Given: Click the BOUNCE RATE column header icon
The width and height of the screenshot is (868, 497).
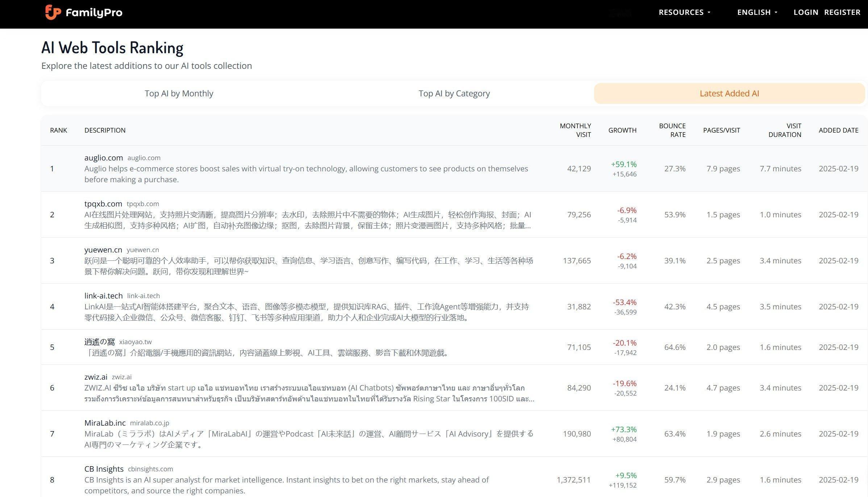Looking at the screenshot, I should [672, 130].
